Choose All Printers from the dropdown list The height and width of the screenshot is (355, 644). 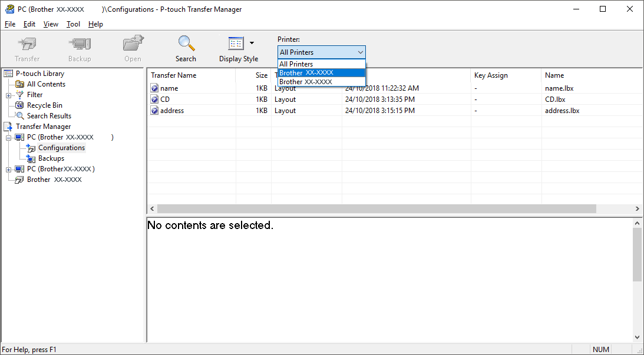[296, 64]
